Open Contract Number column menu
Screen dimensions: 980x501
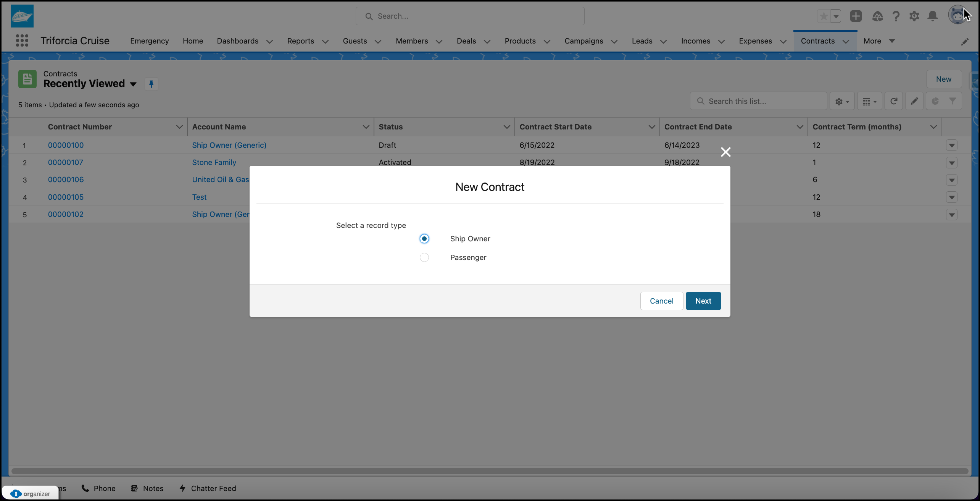tap(179, 127)
